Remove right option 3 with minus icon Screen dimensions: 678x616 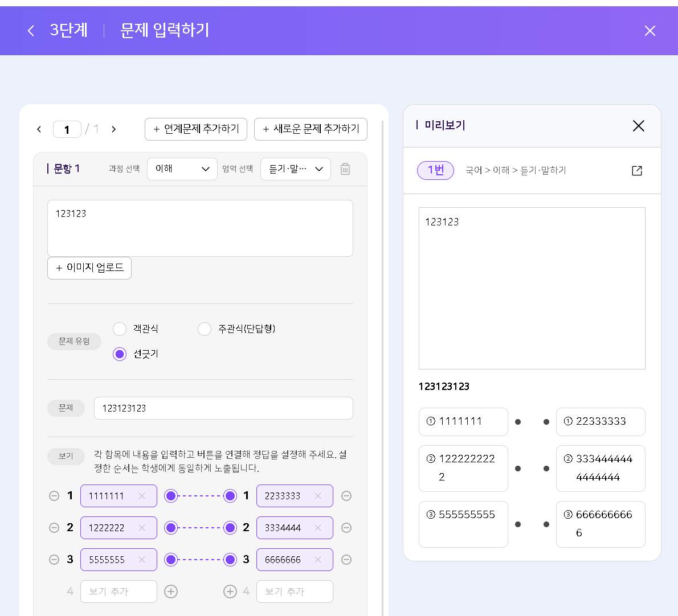pyautogui.click(x=346, y=560)
